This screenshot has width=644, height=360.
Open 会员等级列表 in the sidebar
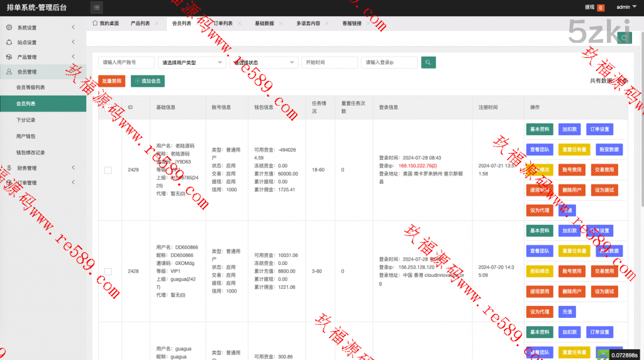(30, 87)
